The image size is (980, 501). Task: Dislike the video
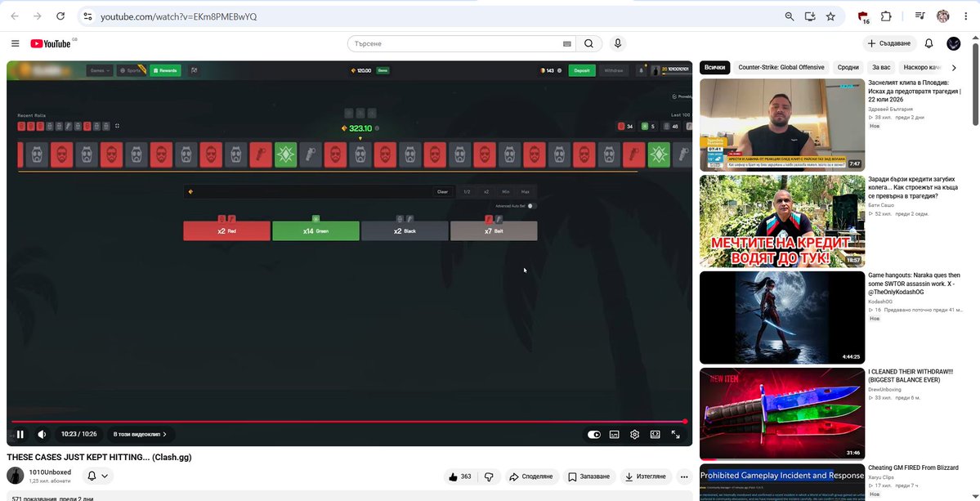(x=489, y=476)
